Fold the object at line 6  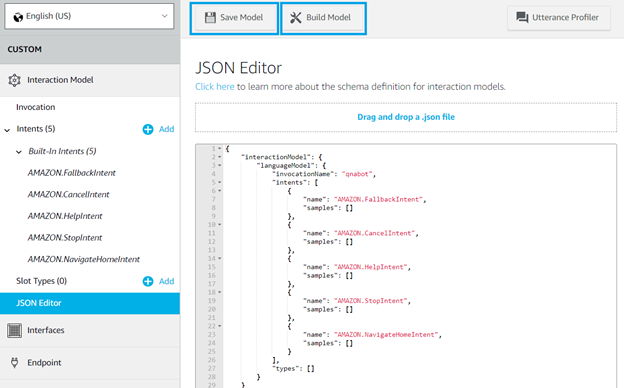coord(219,191)
